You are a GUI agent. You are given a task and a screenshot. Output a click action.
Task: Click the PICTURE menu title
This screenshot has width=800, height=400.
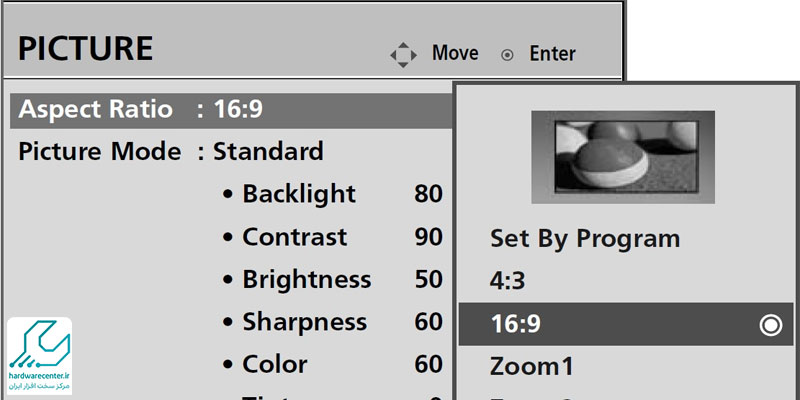86,48
